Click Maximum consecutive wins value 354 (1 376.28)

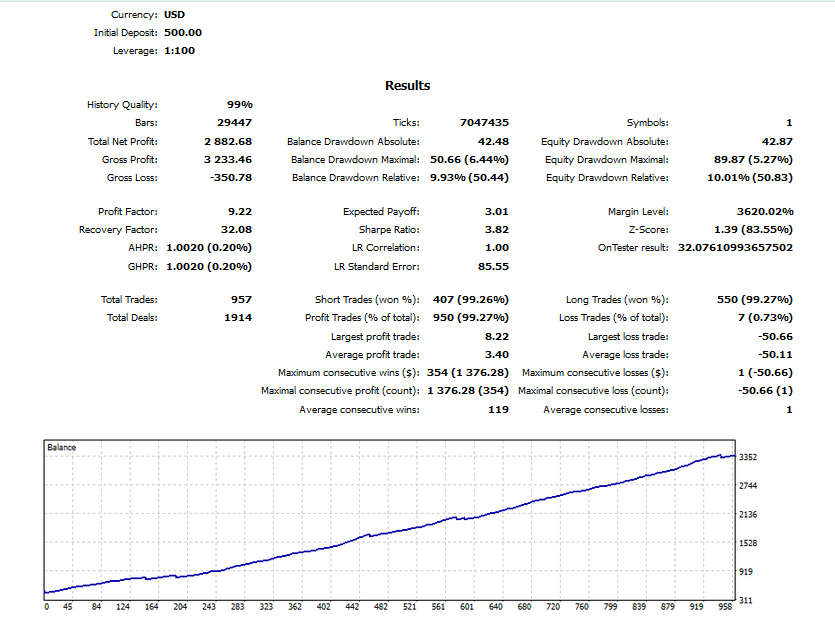pos(468,373)
